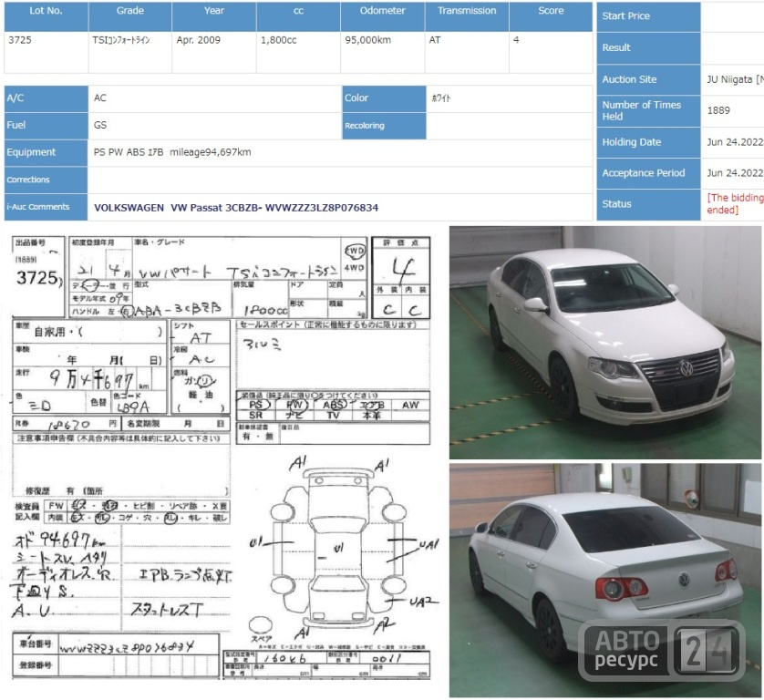Image resolution: width=764 pixels, height=700 pixels.
Task: Click the 'Recoloring' label
Action: (x=384, y=126)
